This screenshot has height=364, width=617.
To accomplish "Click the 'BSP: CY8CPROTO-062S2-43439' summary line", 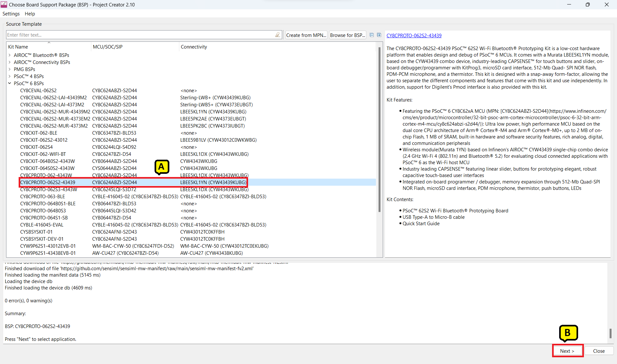I will [37, 326].
